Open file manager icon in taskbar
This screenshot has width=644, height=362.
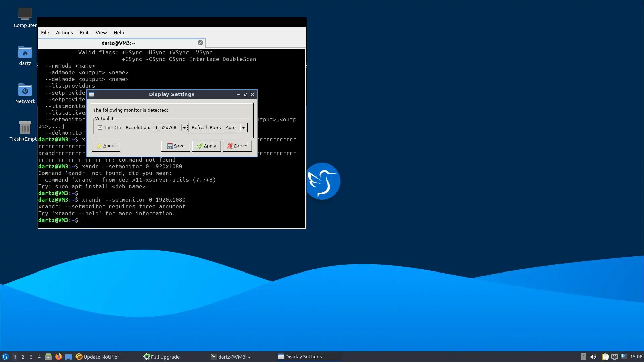pos(48,357)
